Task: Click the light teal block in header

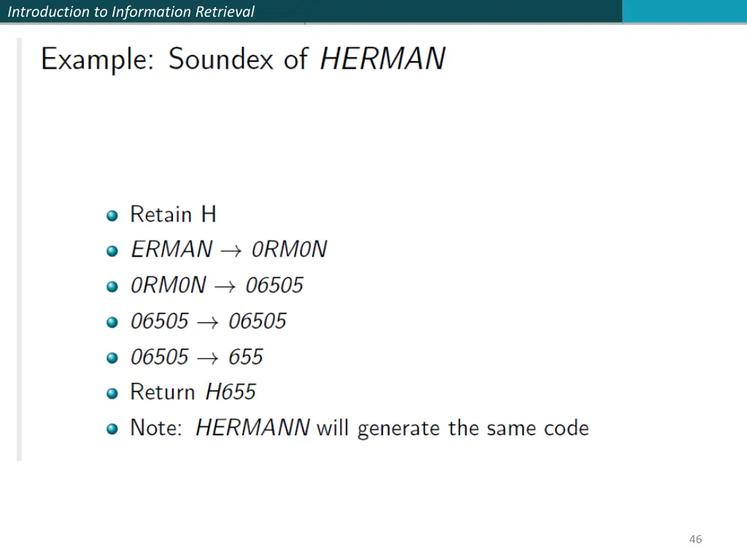Action: point(684,12)
